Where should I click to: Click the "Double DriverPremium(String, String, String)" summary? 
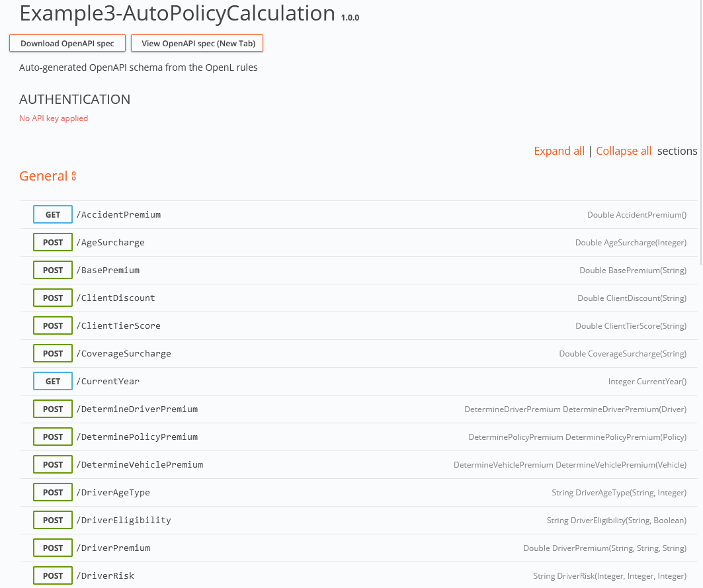tap(604, 548)
